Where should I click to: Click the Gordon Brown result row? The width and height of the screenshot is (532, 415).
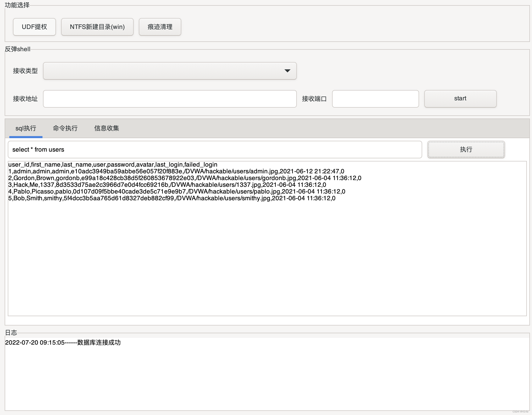184,178
